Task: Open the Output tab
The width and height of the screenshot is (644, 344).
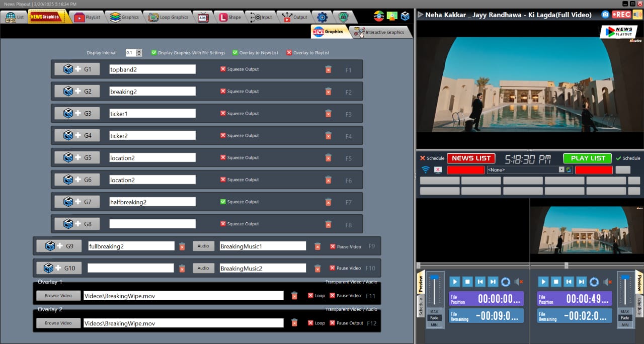Action: (x=294, y=17)
